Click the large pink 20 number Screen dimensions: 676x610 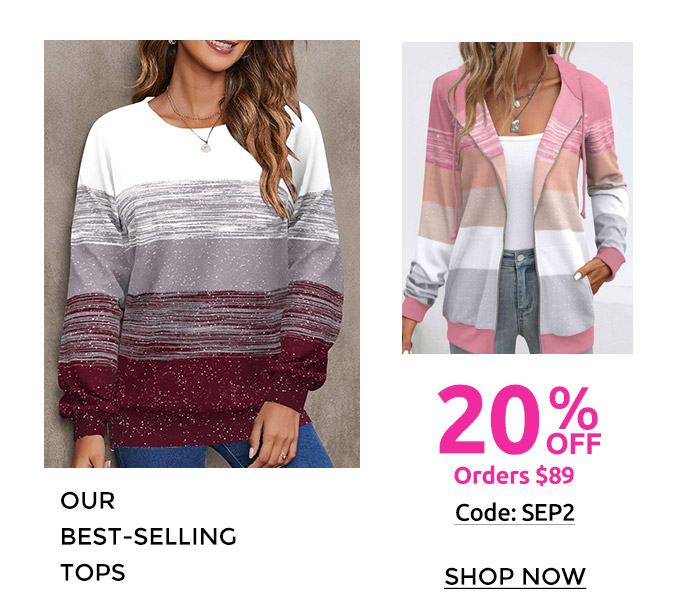coord(492,420)
